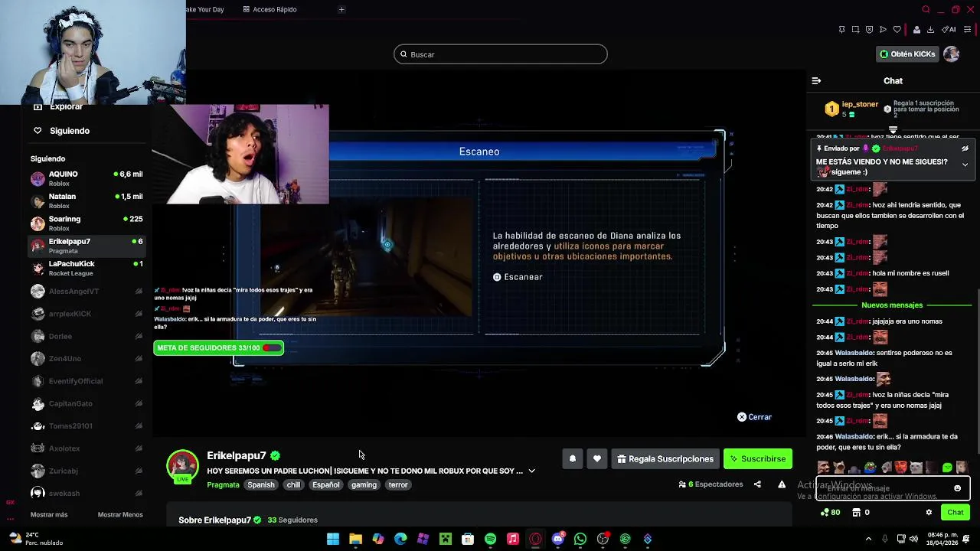Image resolution: width=980 pixels, height=551 pixels.
Task: Select the gaming tag
Action: tap(364, 485)
